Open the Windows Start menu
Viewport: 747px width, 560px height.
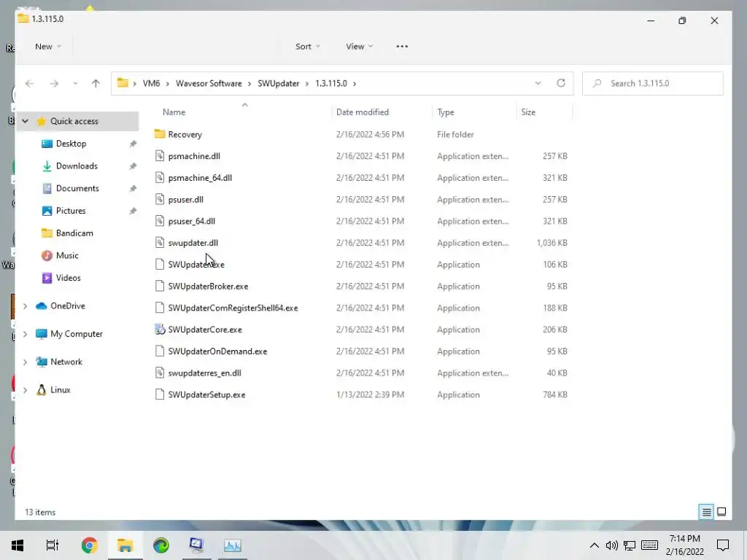click(x=18, y=545)
